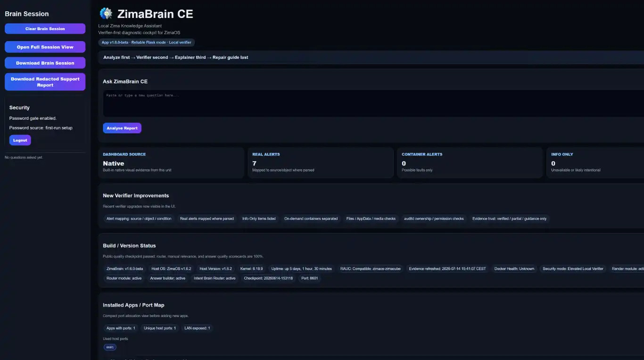The image size is (644, 360).
Task: Click the Analyse Report button
Action: point(122,128)
